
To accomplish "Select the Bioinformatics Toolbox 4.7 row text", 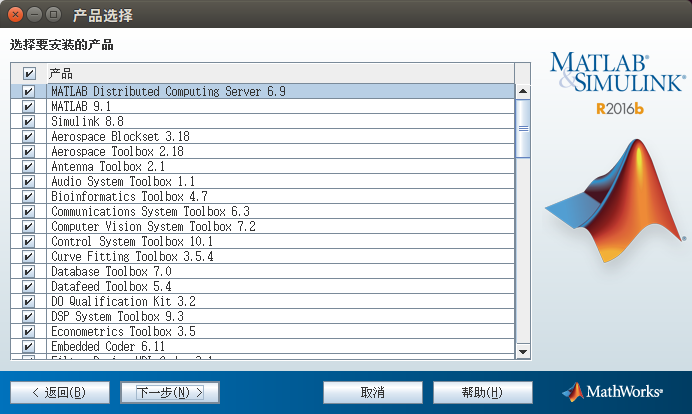I will (x=129, y=196).
